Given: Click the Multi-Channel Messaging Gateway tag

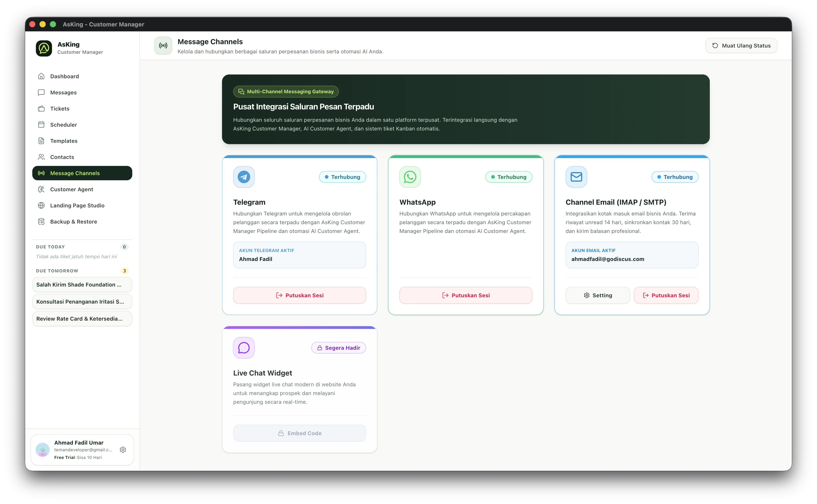Looking at the screenshot, I should [x=286, y=92].
